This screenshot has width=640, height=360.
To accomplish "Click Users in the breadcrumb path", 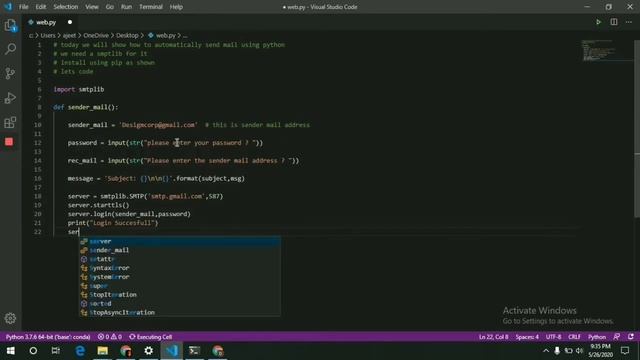I will [48, 36].
